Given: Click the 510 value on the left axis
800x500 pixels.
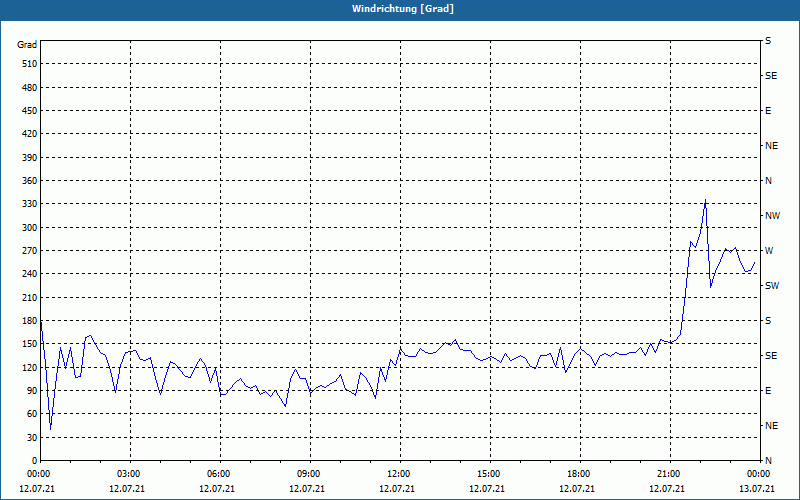Looking at the screenshot, I should tap(29, 64).
